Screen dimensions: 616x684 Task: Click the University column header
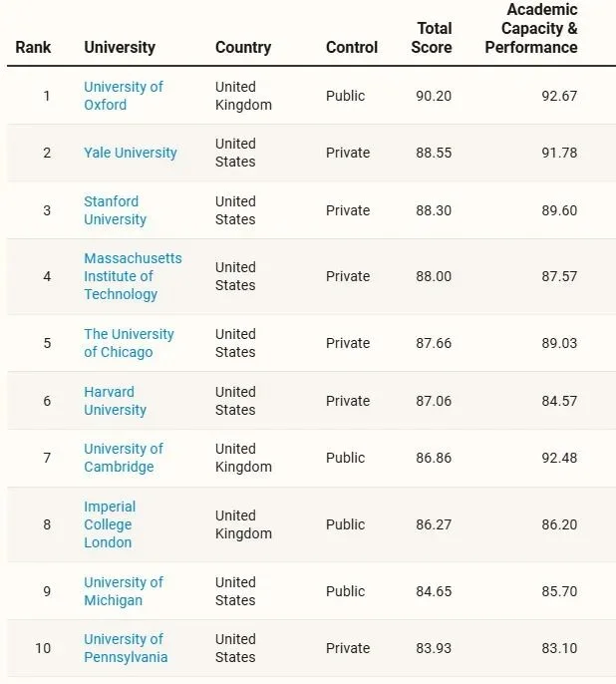(120, 47)
